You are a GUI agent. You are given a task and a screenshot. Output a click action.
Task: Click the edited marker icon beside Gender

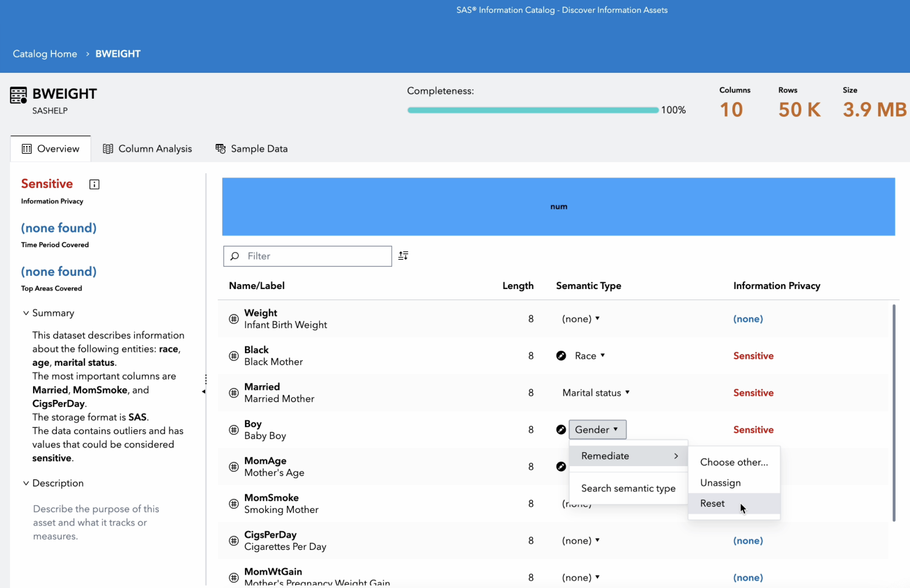[561, 430]
